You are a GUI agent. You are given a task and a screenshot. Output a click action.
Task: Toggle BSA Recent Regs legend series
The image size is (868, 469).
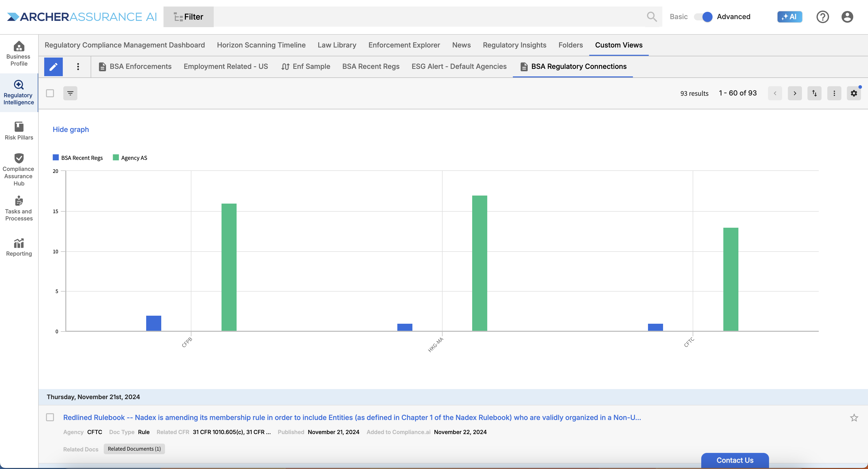78,158
